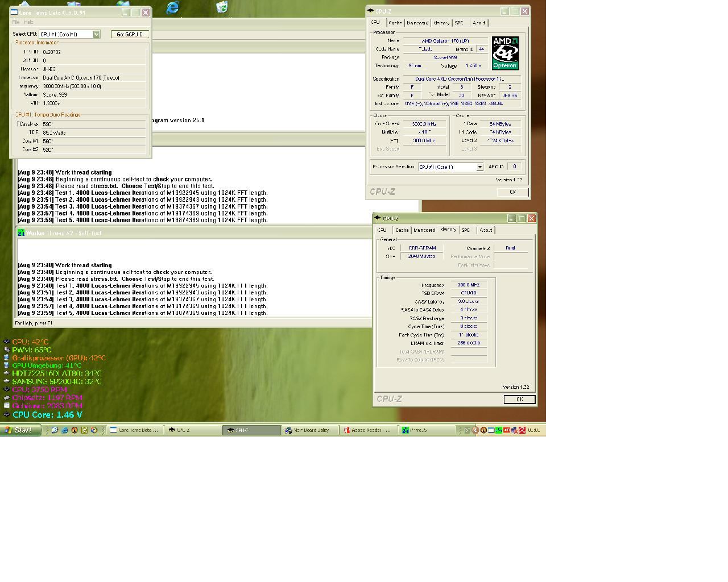The width and height of the screenshot is (728, 582).
Task: Activate Adobe Reader taskbar button
Action: (x=369, y=430)
